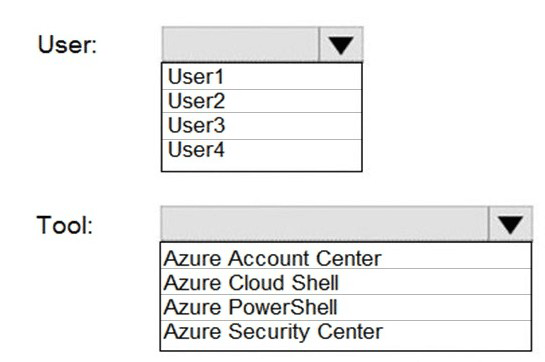545x362 pixels.
Task: Pick User3 from the options
Action: (262, 126)
